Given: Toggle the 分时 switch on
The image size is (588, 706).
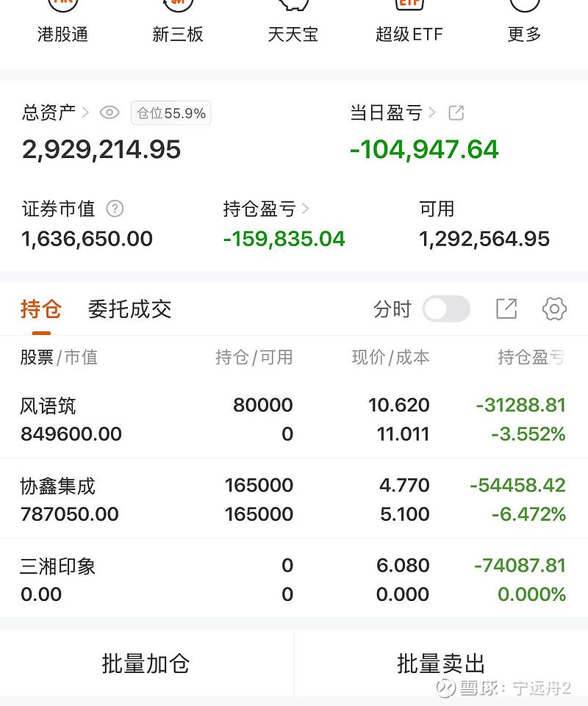Looking at the screenshot, I should [446, 309].
